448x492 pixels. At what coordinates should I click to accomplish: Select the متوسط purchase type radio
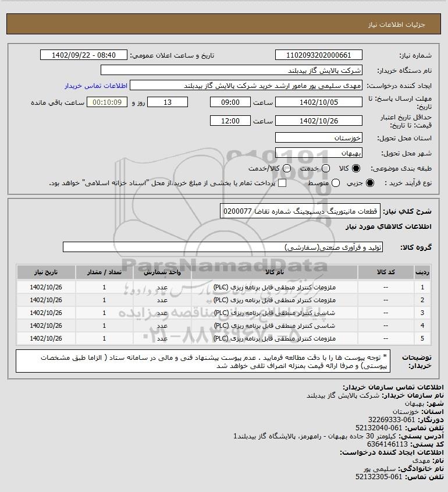point(336,183)
